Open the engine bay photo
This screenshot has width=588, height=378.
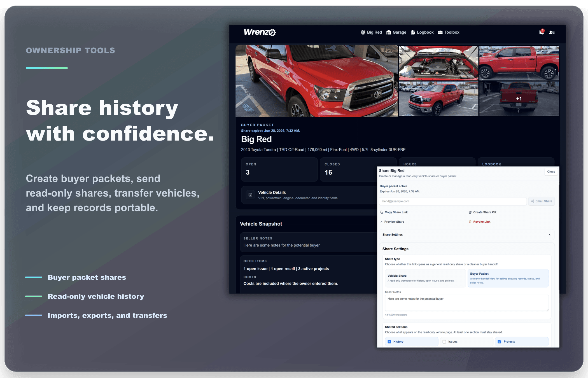[x=438, y=63]
